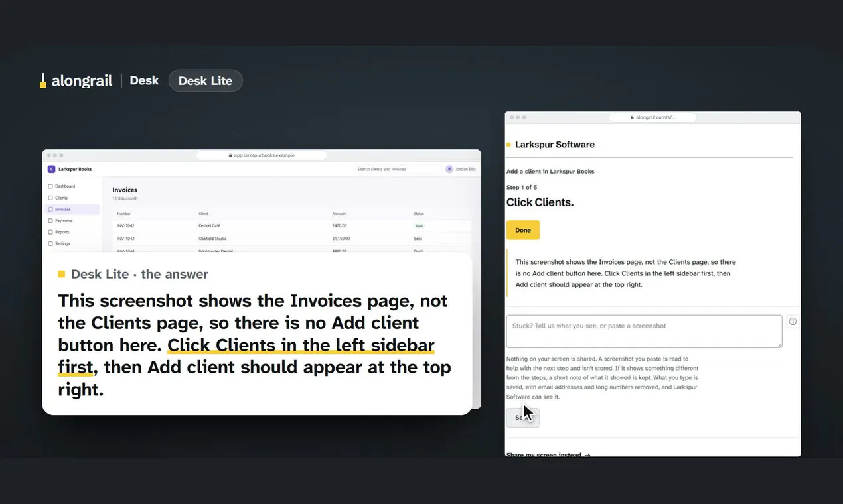Click the Sent status cell

(418, 239)
